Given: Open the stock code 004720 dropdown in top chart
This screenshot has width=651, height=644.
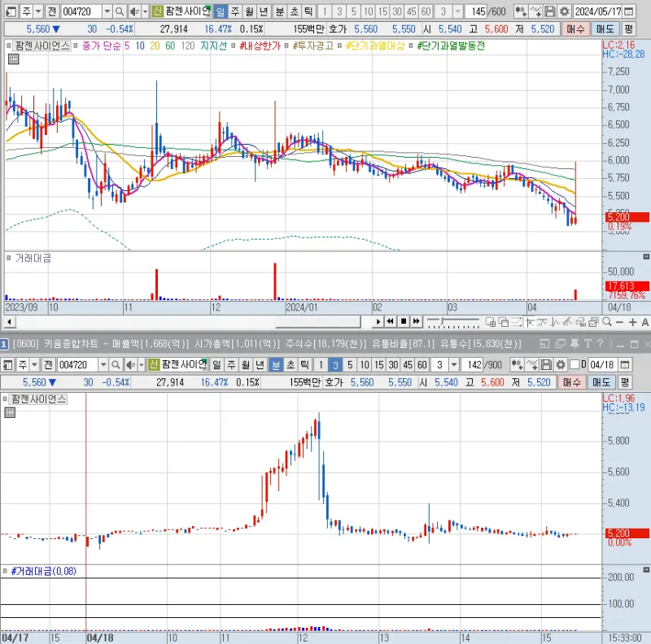Looking at the screenshot, I should point(107,11).
